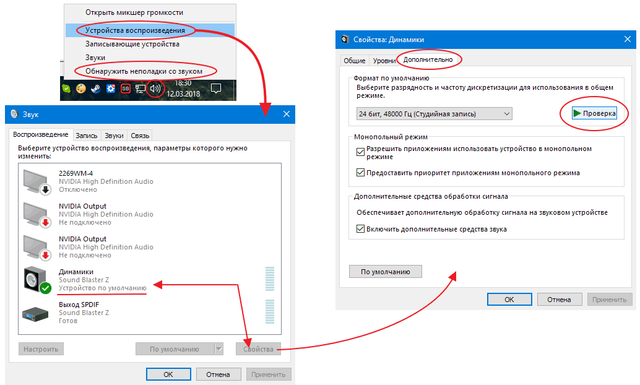Click the Проверка test button
The image size is (640, 385).
pyautogui.click(x=594, y=113)
